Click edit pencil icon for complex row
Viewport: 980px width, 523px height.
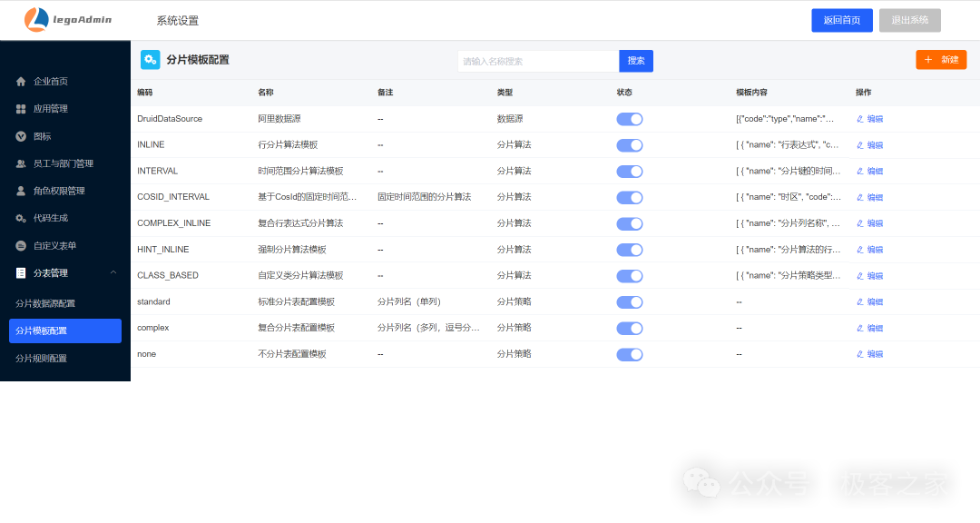point(860,328)
